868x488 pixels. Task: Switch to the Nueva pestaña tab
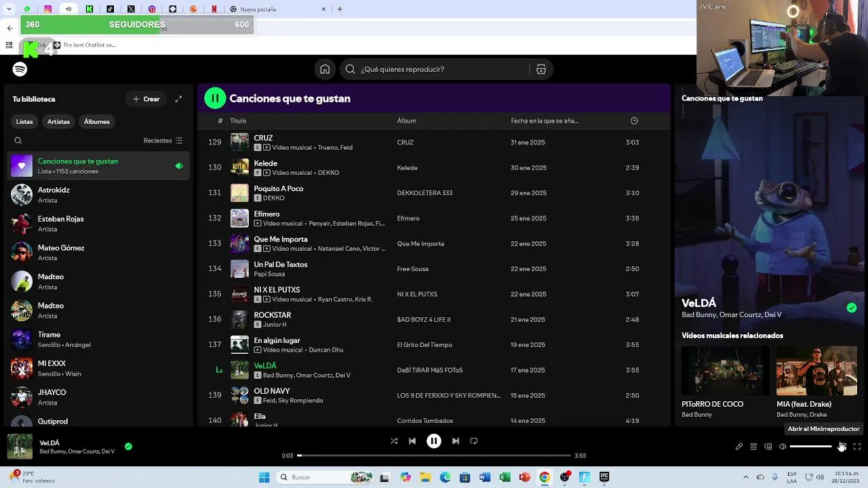[278, 9]
